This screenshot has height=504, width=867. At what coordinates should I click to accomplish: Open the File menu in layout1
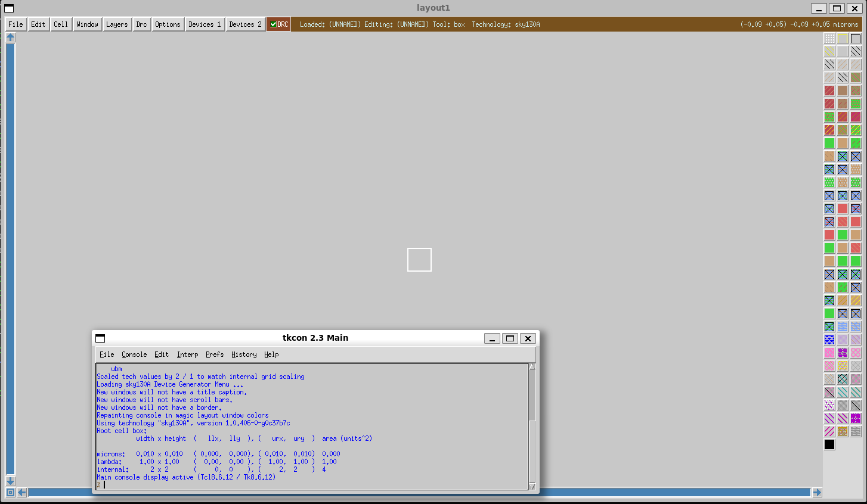coord(16,24)
